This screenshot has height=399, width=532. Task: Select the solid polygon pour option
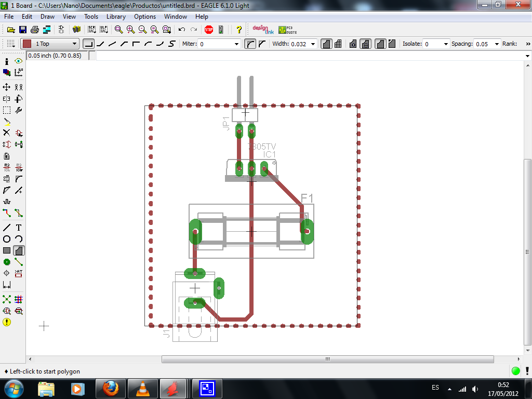click(x=326, y=44)
